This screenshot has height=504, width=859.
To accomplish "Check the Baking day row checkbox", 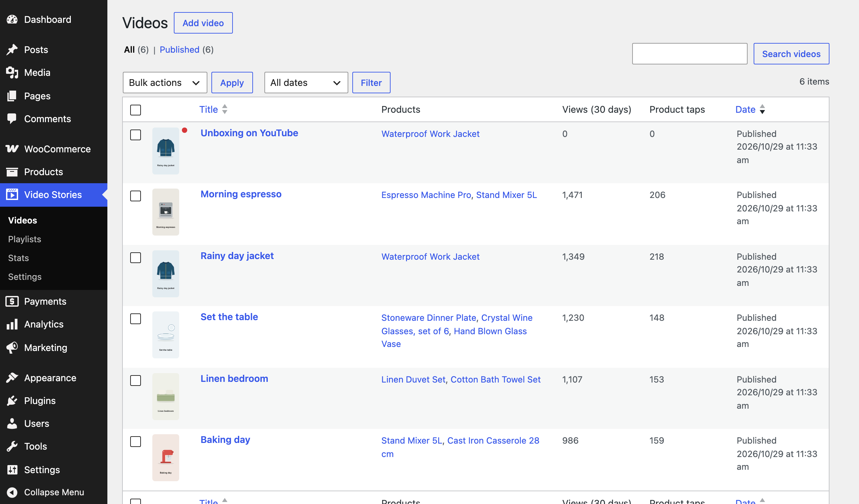I will [136, 442].
